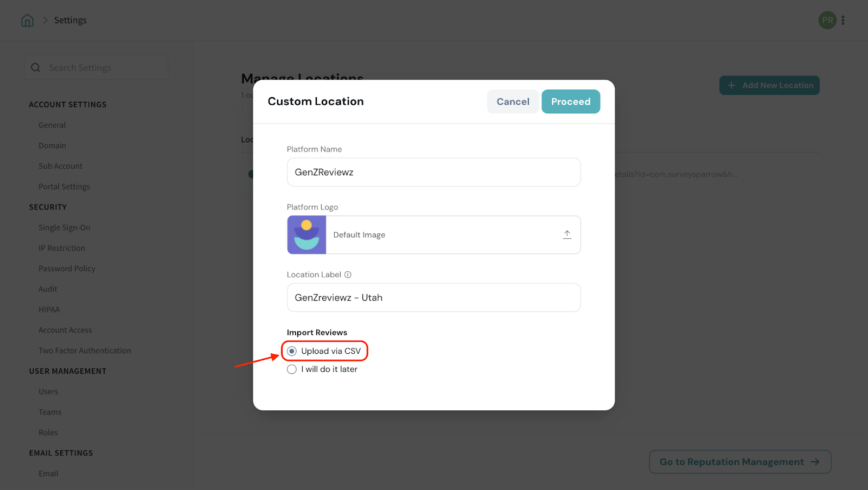Click the search magnifier icon

(36, 68)
